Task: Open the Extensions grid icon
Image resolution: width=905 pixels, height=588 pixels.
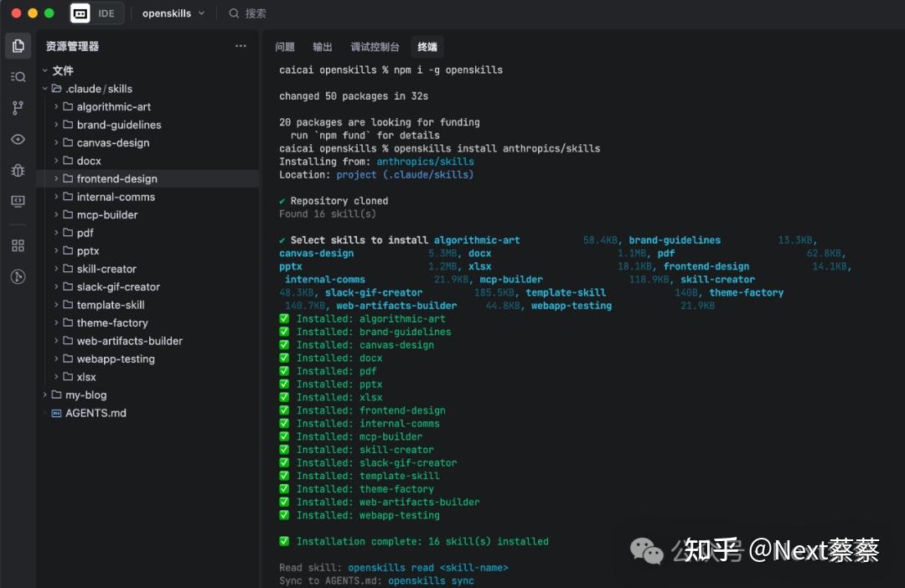Action: [x=18, y=245]
